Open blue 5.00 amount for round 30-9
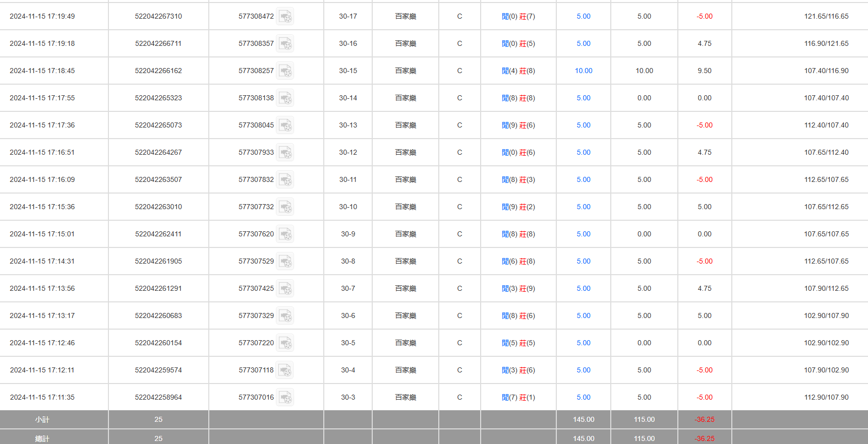This screenshot has height=444, width=868. click(584, 234)
